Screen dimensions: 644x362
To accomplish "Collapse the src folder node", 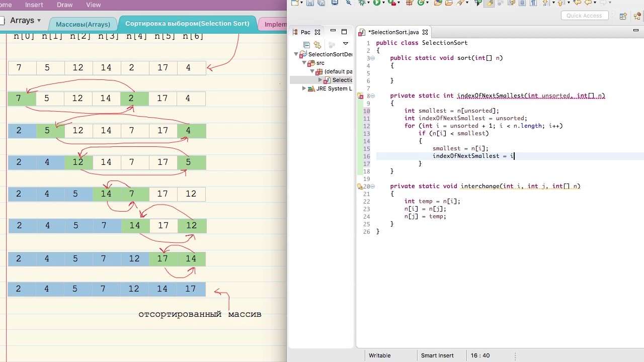I will click(304, 63).
